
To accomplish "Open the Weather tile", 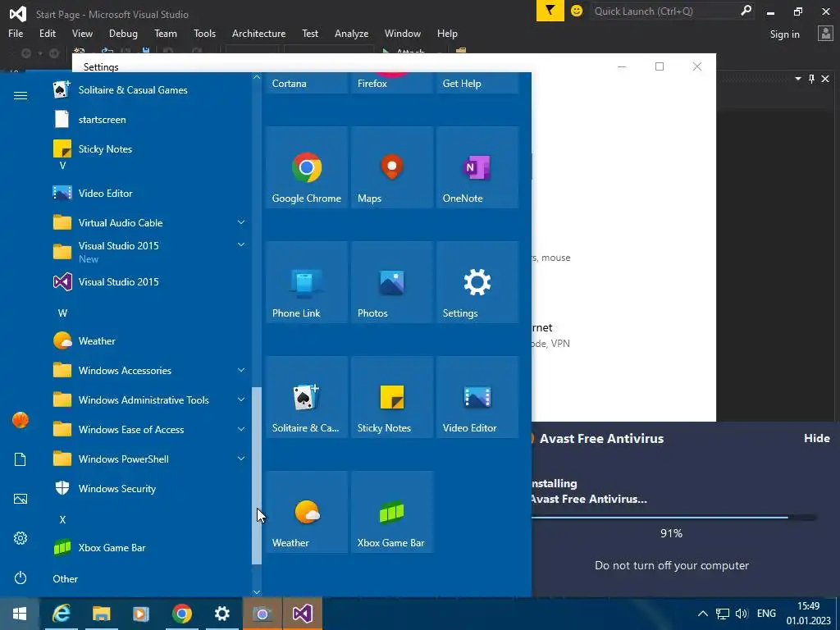I will click(x=307, y=512).
